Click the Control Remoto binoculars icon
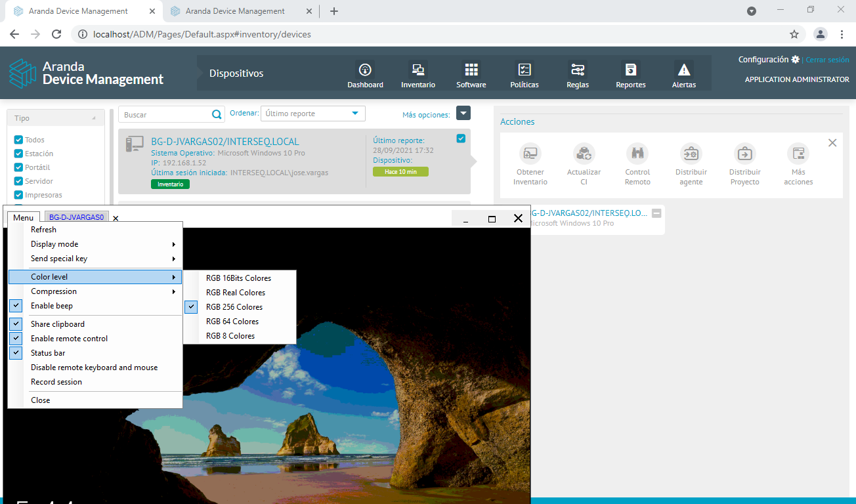The image size is (856, 504). tap(637, 154)
